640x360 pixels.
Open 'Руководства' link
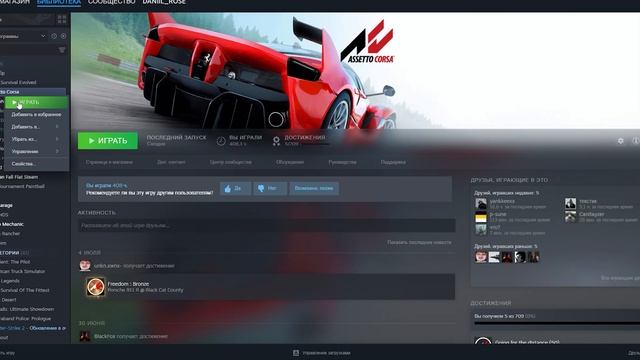(x=342, y=162)
